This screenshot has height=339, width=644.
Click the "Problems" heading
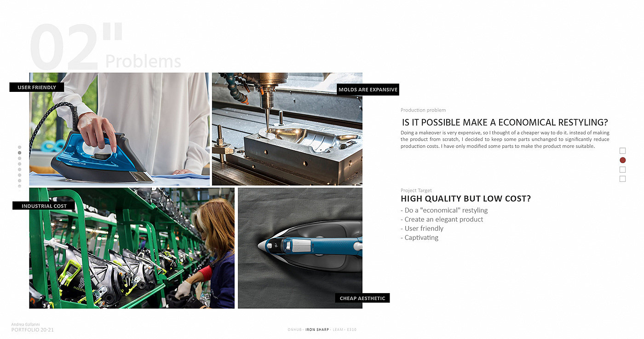click(x=143, y=62)
